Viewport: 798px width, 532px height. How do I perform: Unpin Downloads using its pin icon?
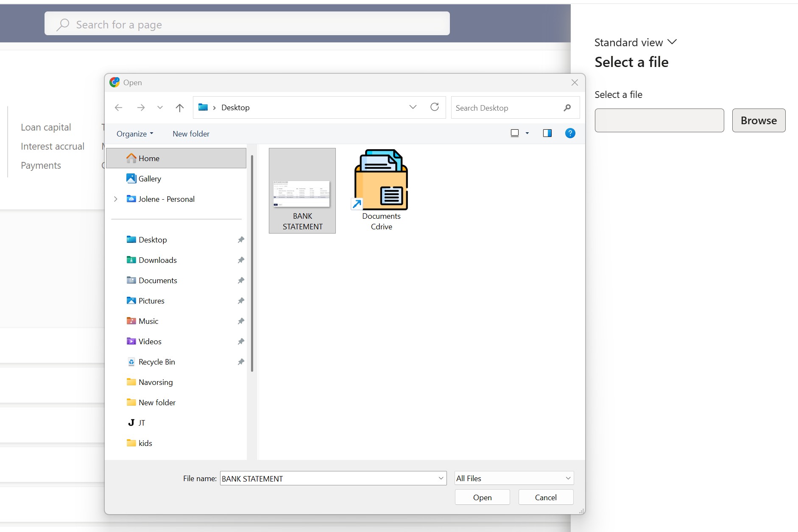[x=241, y=260]
